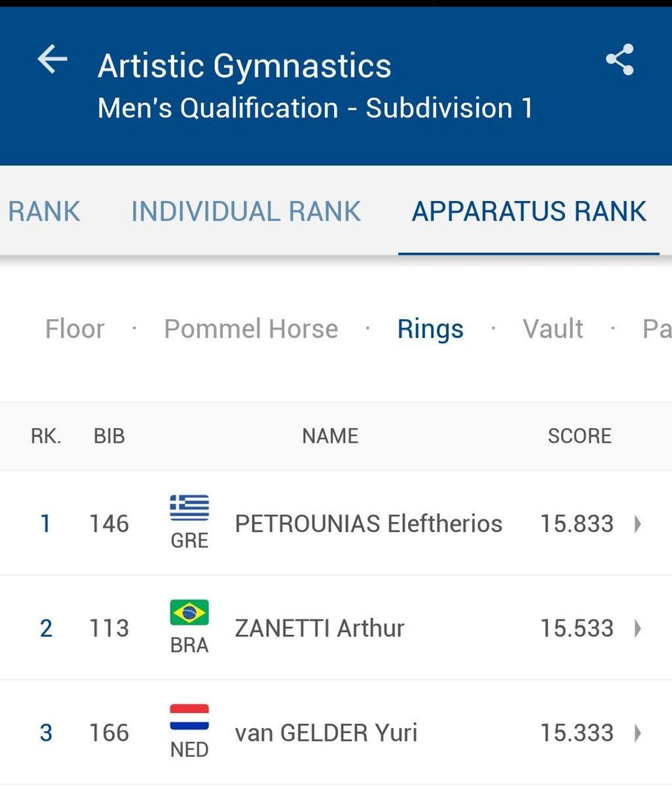Image resolution: width=672 pixels, height=786 pixels.
Task: Choose the Pommel Horse apparatus
Action: point(251,329)
